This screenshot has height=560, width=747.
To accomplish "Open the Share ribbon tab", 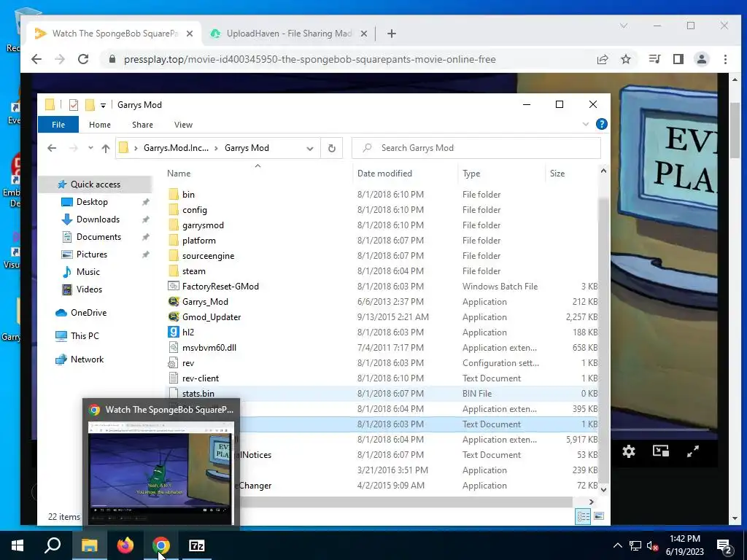I will (142, 124).
